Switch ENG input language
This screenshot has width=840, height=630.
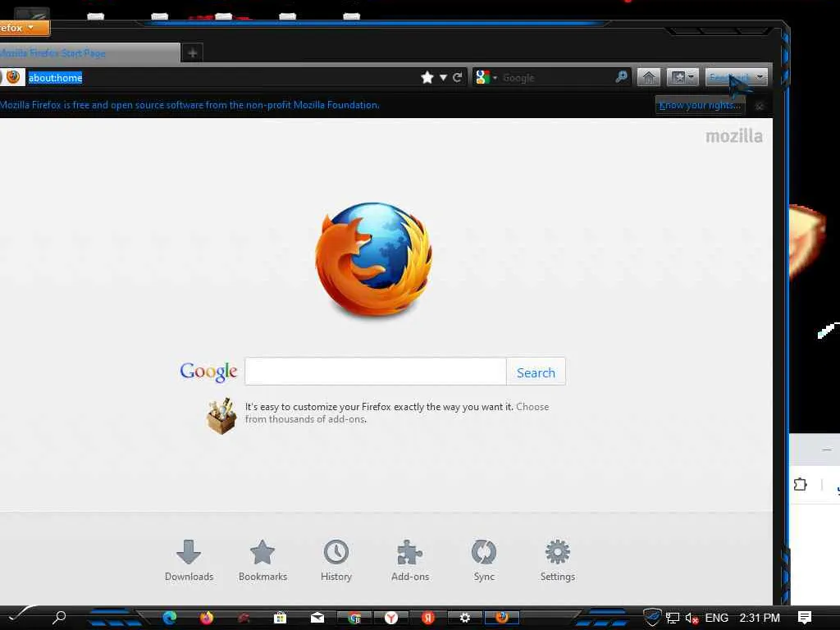tap(717, 618)
